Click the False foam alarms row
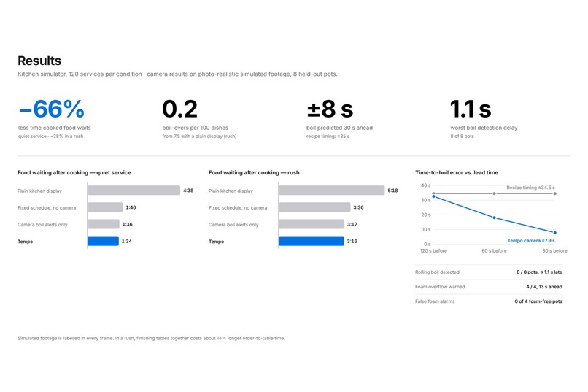Image resolution: width=588 pixels, height=392 pixels. [489, 301]
